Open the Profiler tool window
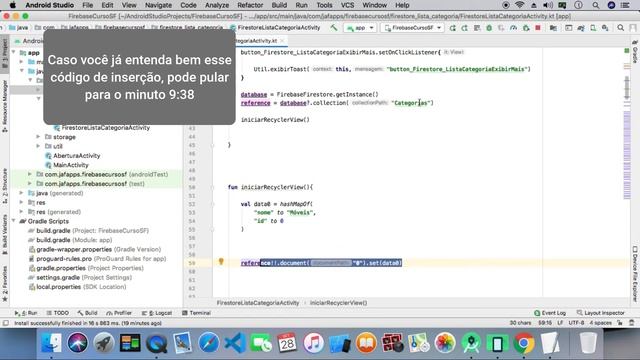This screenshot has height=360, width=640. 119,313
